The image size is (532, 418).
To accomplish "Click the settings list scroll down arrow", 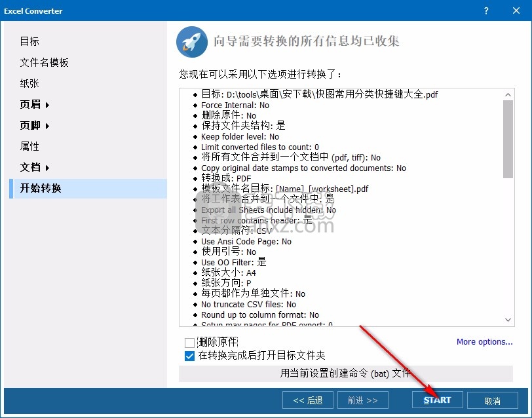I will pos(508,320).
